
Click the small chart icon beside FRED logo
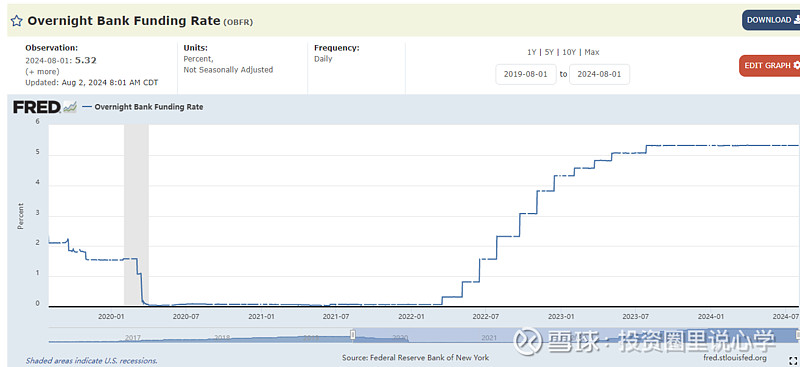coord(70,107)
